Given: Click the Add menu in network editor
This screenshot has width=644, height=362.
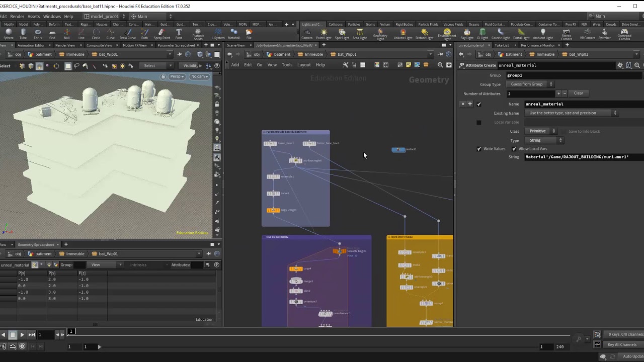Looking at the screenshot, I should point(235,65).
